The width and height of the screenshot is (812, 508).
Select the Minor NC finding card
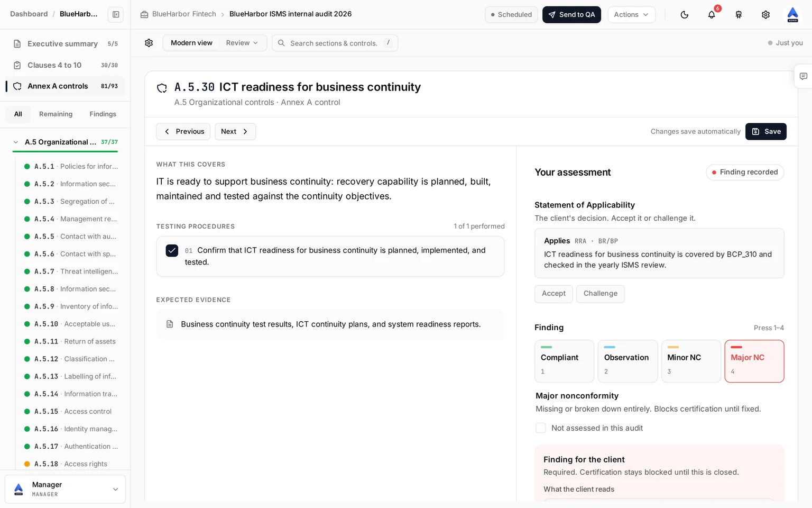click(691, 361)
